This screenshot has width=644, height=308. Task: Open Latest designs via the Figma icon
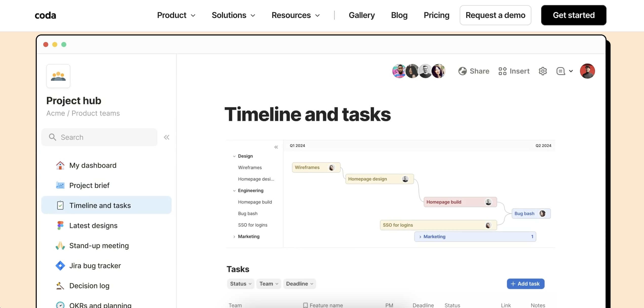point(60,225)
